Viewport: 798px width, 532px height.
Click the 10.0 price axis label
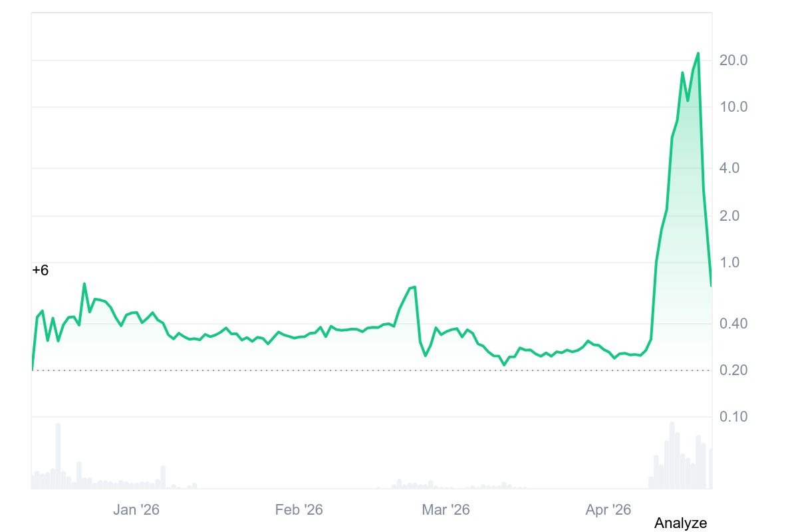coord(733,107)
